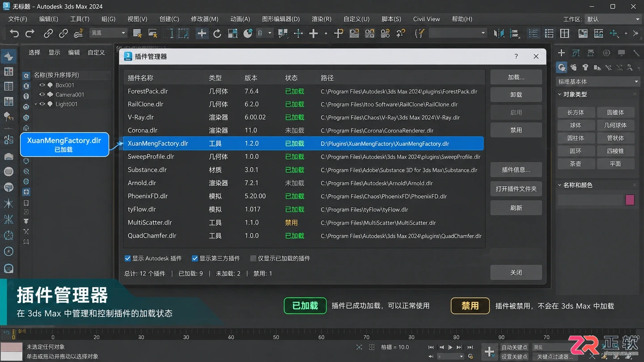644x362 pixels.
Task: Click the 禁用 button
Action: click(516, 130)
